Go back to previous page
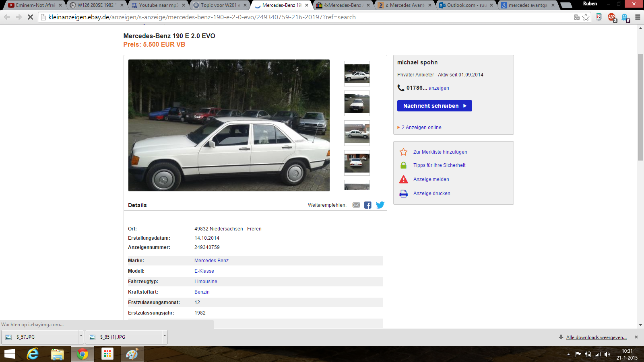This screenshot has height=362, width=644. pyautogui.click(x=7, y=17)
